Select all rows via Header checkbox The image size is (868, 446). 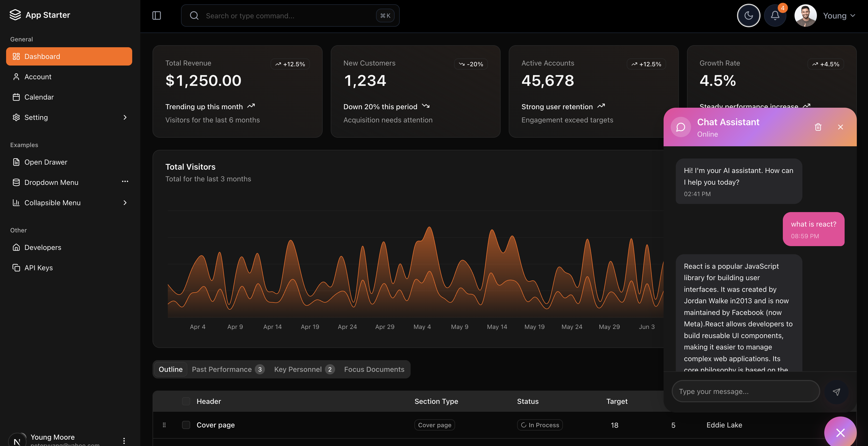(x=186, y=401)
